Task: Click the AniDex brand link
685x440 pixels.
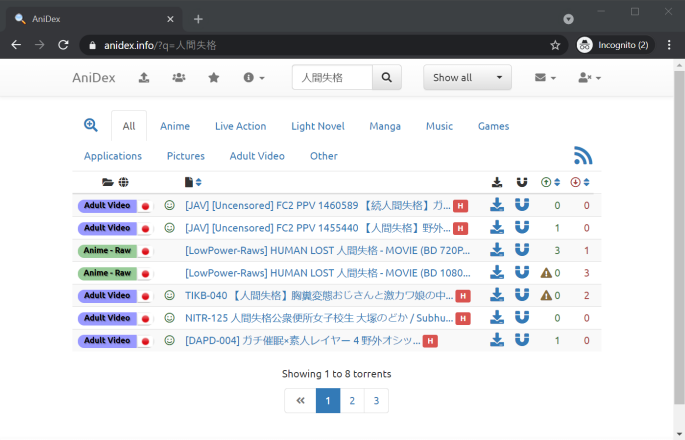Action: point(93,78)
